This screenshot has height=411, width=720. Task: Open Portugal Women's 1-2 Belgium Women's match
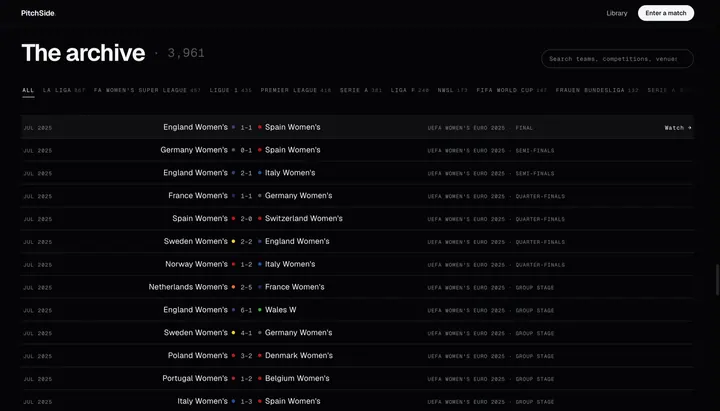point(357,379)
